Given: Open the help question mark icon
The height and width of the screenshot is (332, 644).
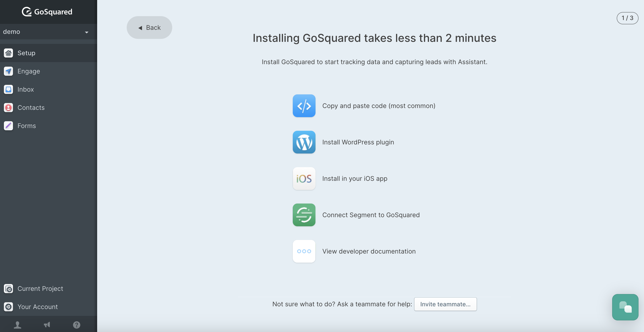Looking at the screenshot, I should click(76, 325).
